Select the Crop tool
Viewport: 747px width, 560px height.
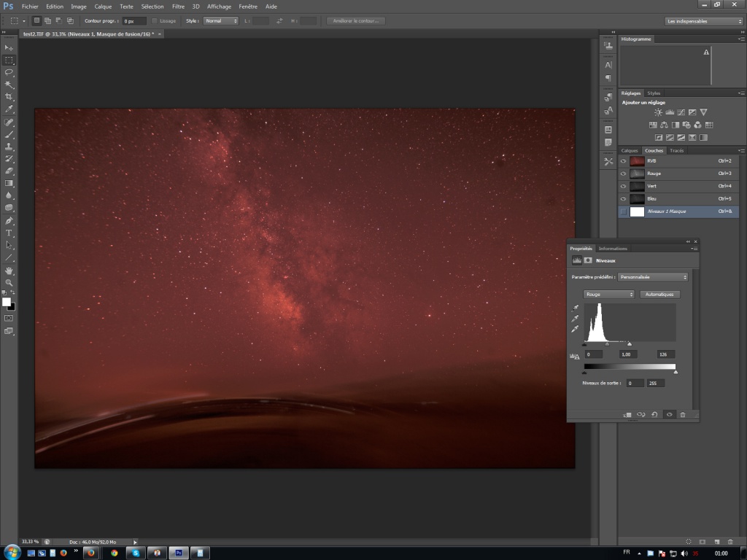point(9,96)
